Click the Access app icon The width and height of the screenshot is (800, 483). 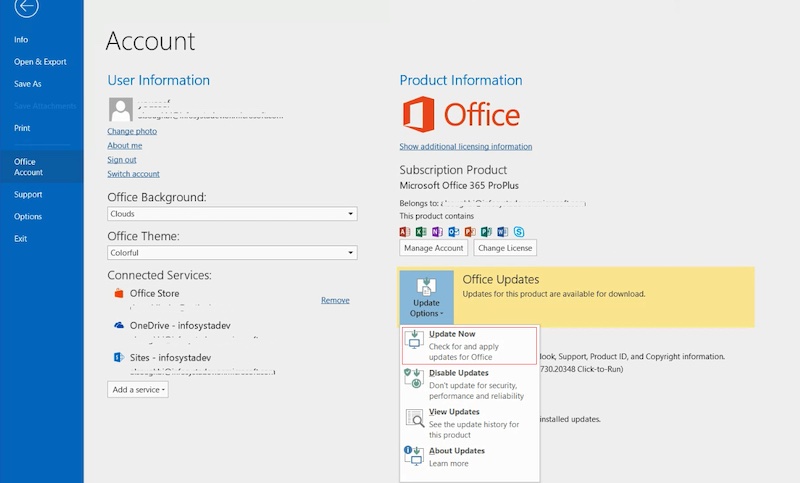405,232
